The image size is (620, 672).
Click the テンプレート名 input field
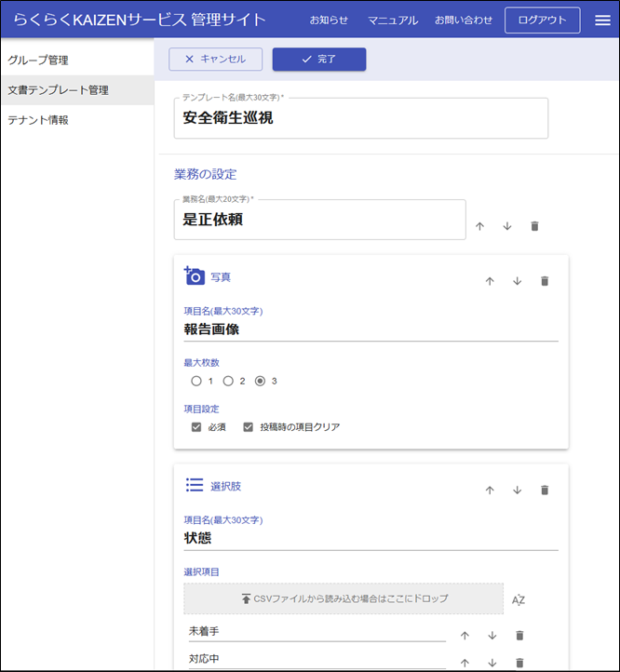[x=361, y=119]
